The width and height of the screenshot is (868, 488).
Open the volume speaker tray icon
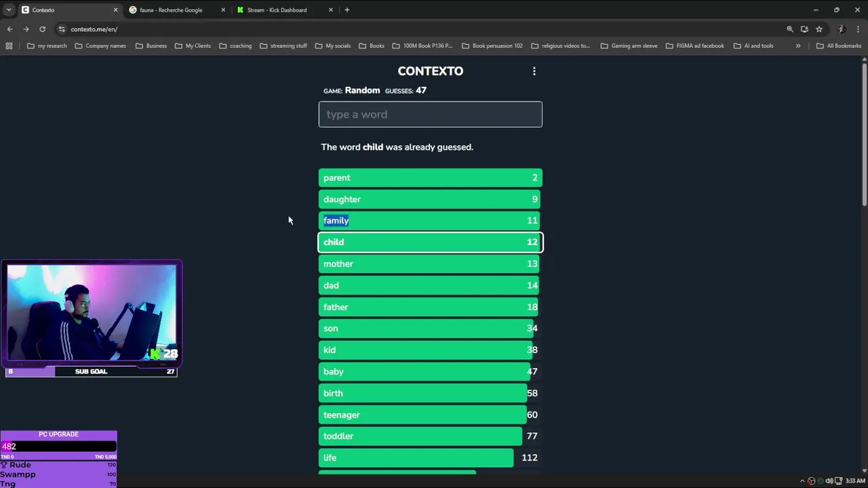pos(829,481)
